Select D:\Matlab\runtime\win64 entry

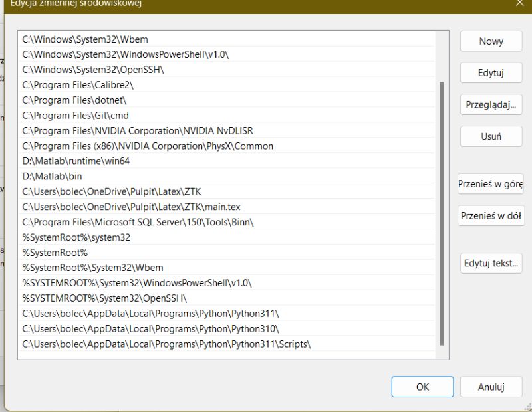(227, 161)
